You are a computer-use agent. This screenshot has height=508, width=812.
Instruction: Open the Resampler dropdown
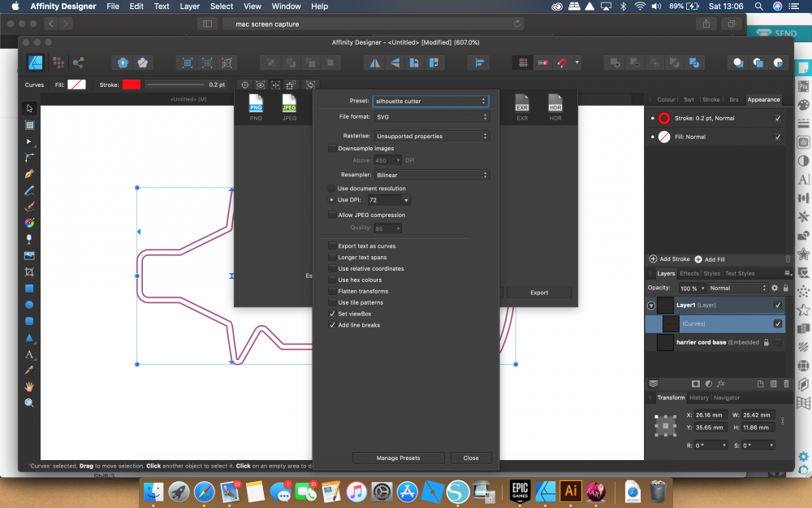point(432,175)
